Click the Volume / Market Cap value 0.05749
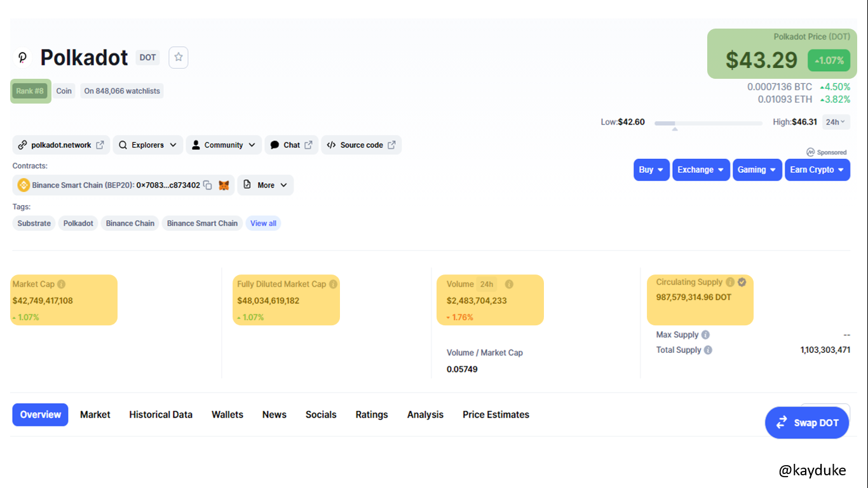Viewport: 868px width, 488px height. click(462, 369)
